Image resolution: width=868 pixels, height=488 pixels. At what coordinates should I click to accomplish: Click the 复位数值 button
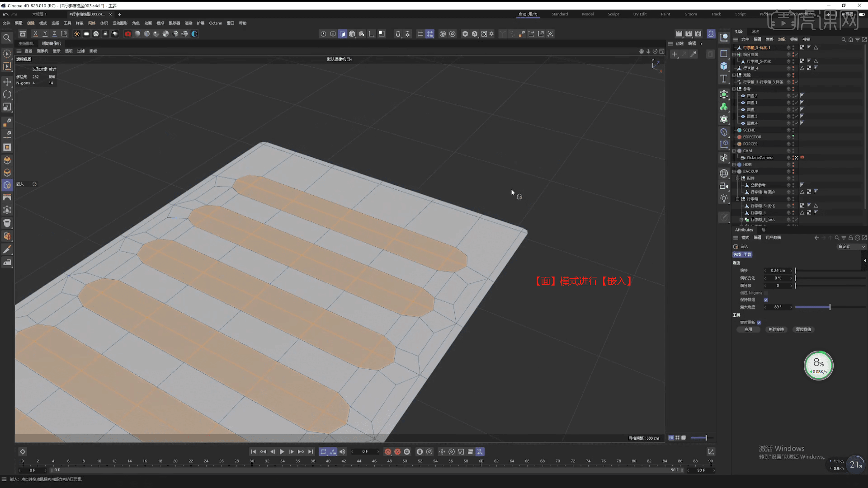tap(803, 329)
